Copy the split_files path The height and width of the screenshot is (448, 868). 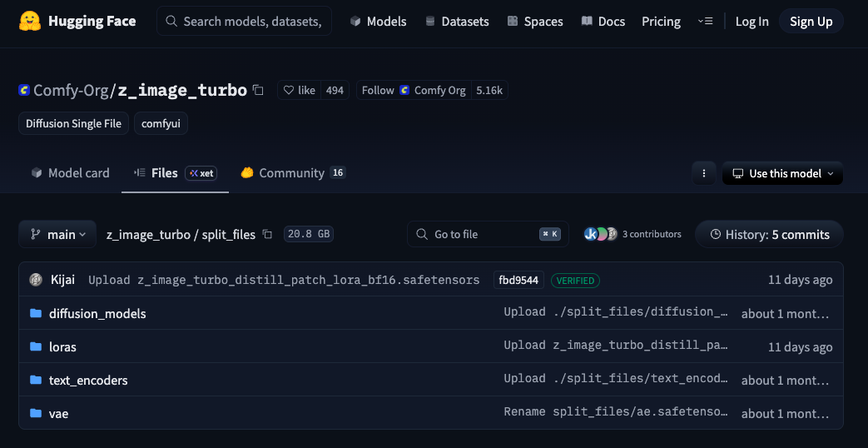(267, 235)
